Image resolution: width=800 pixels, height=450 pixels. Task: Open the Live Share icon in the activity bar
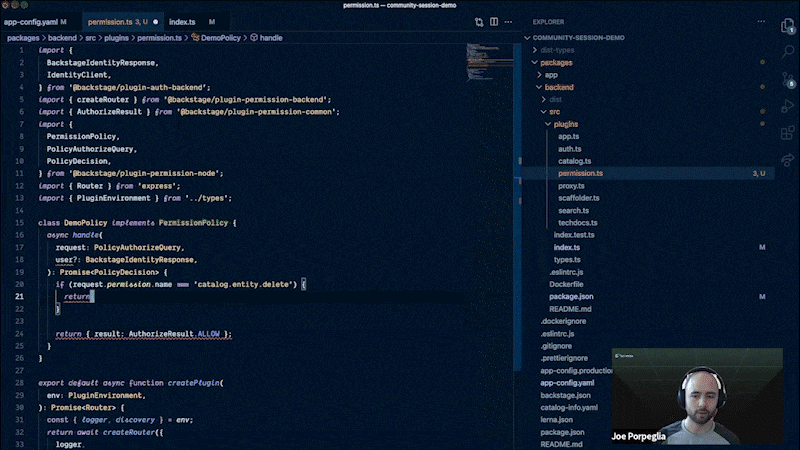click(x=787, y=160)
